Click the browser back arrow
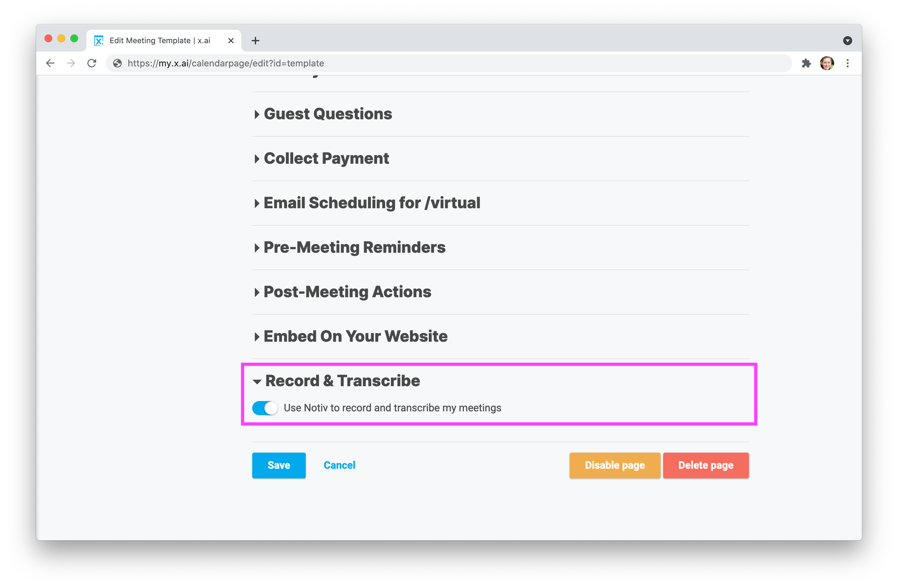 (50, 63)
